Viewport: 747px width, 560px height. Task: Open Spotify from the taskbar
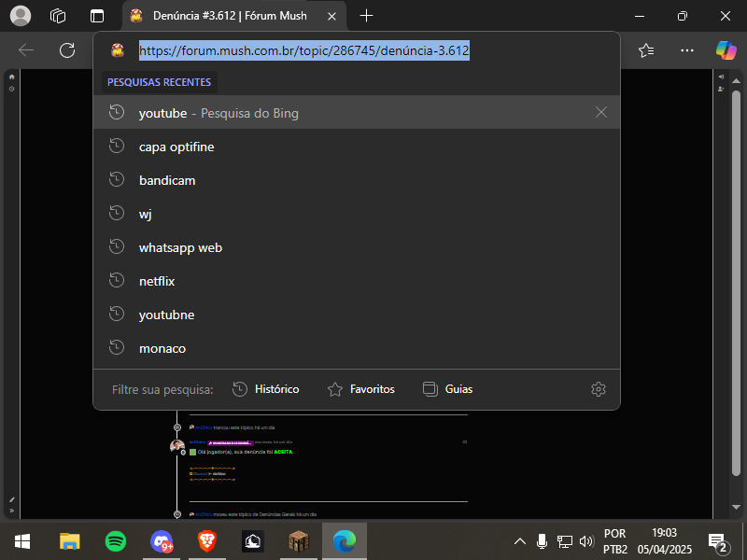(x=115, y=541)
